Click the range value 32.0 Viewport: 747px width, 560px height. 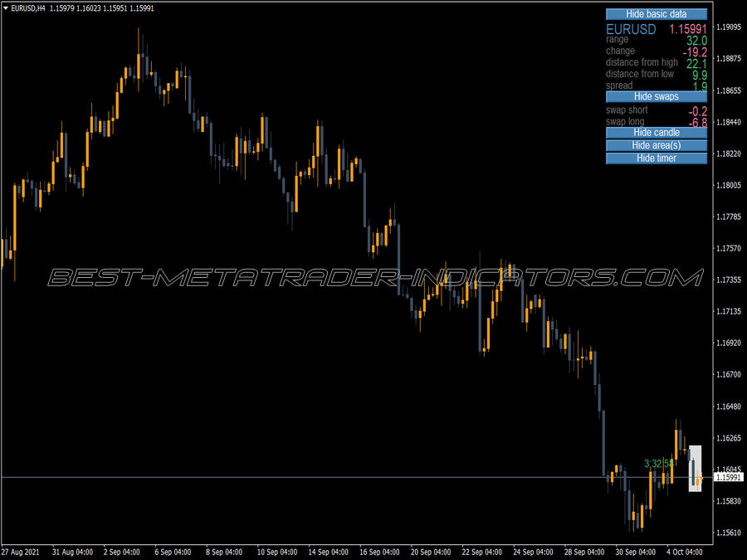(696, 41)
